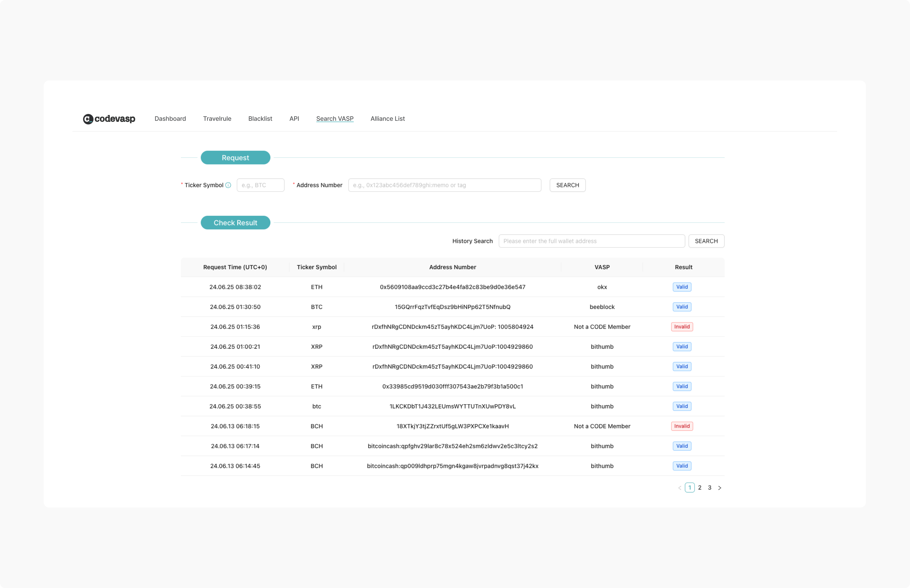Viewport: 910px width, 588px height.
Task: Jump to page 3 of results
Action: tap(710, 487)
